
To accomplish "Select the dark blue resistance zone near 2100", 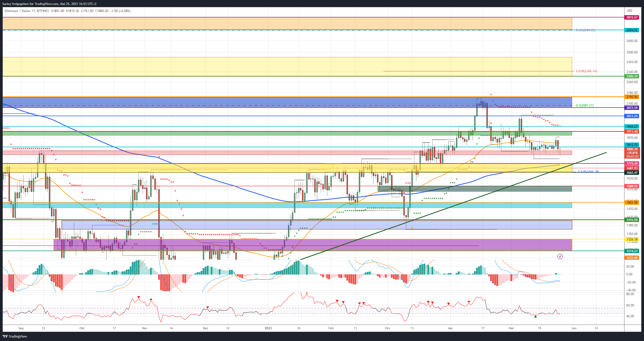I will tap(287, 102).
